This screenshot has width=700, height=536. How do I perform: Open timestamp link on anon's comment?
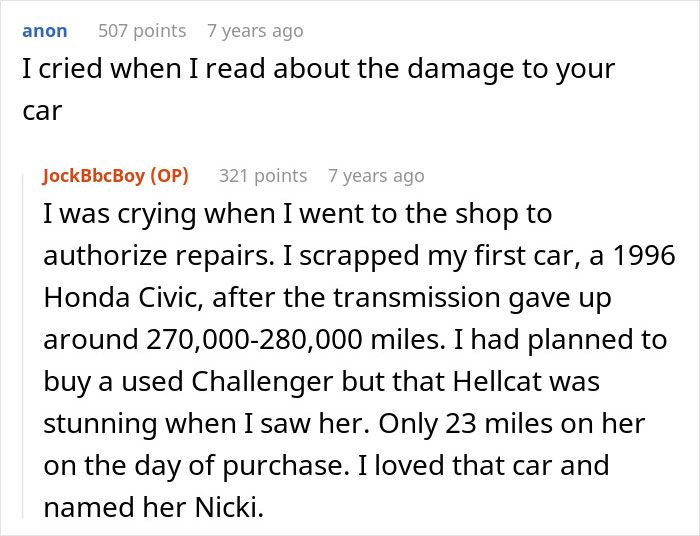(254, 31)
